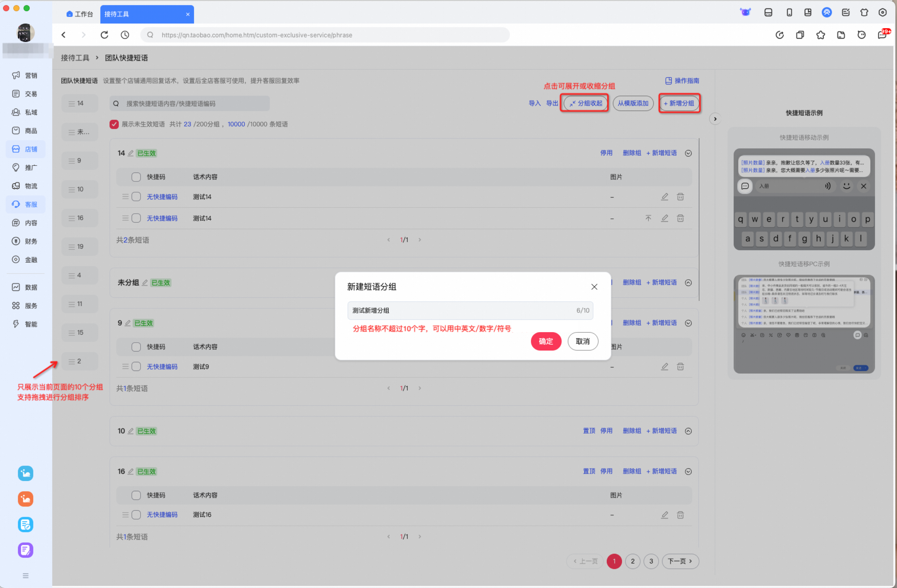
Task: Collapse group 9 with chevron
Action: click(688, 323)
